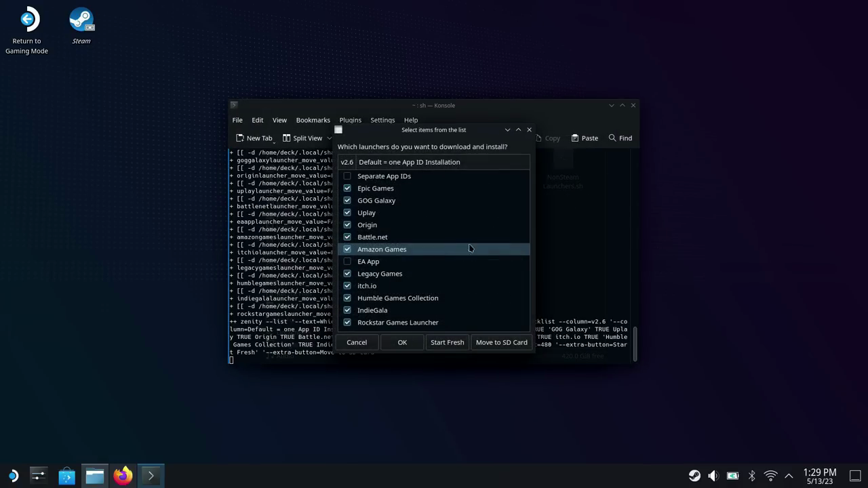Click Cancel in launcher dialog
Image resolution: width=868 pixels, height=488 pixels.
coord(357,342)
